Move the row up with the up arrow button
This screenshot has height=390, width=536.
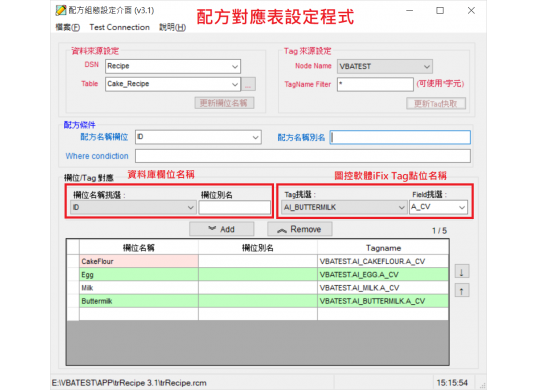click(462, 291)
